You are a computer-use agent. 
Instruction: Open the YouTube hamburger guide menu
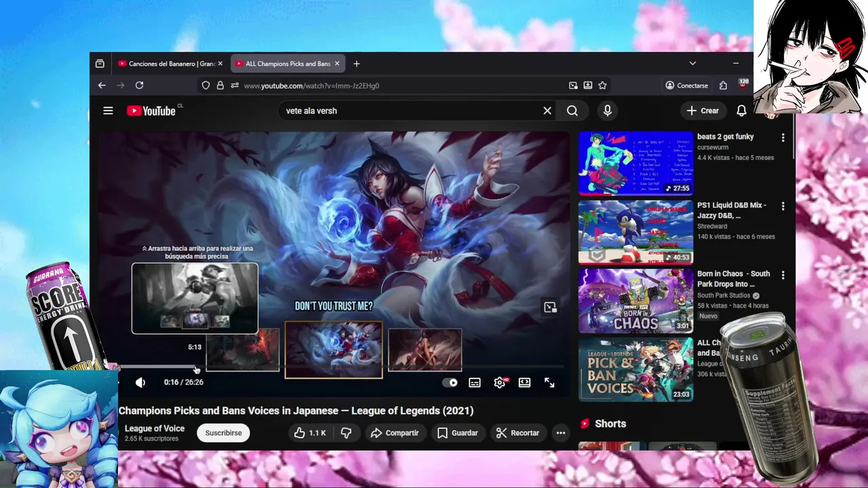pyautogui.click(x=108, y=110)
